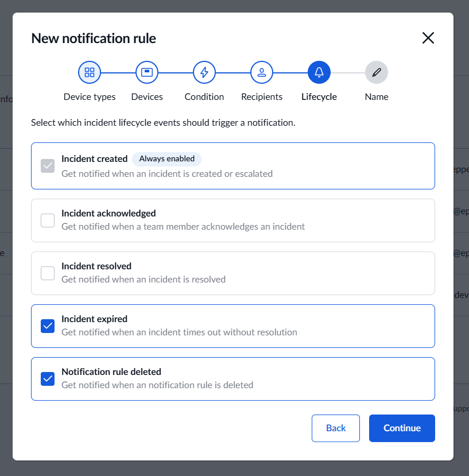
Task: Click the Device types step label
Action: (90, 97)
